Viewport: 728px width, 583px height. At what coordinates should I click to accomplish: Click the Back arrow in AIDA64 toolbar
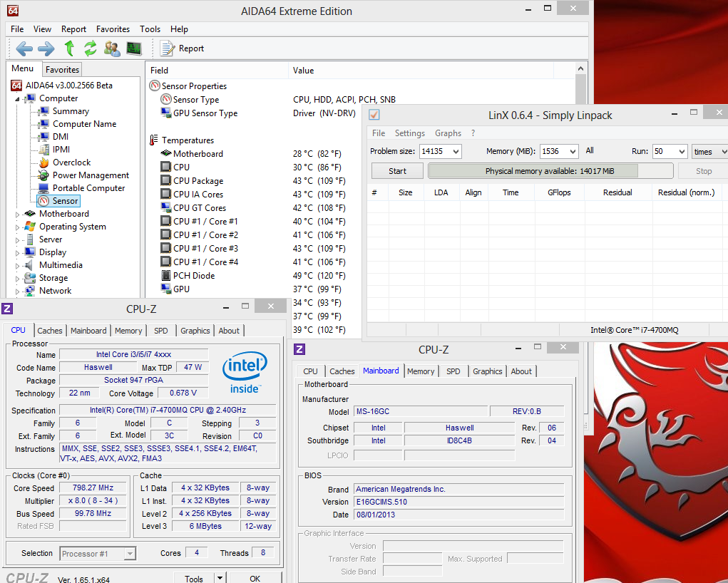point(24,48)
